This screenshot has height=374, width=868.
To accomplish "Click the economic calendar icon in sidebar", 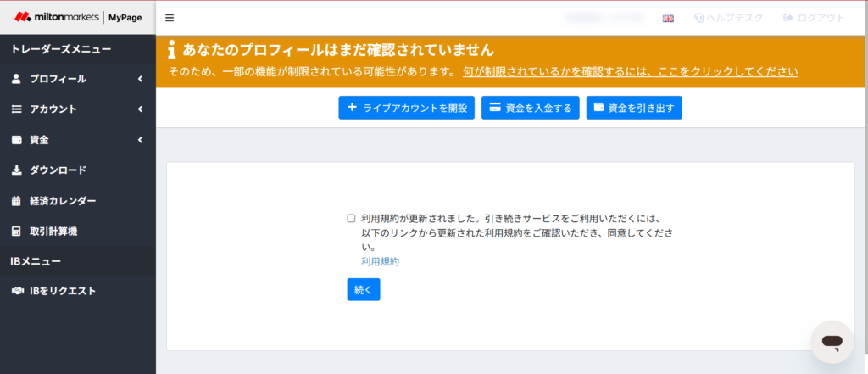I will click(16, 201).
